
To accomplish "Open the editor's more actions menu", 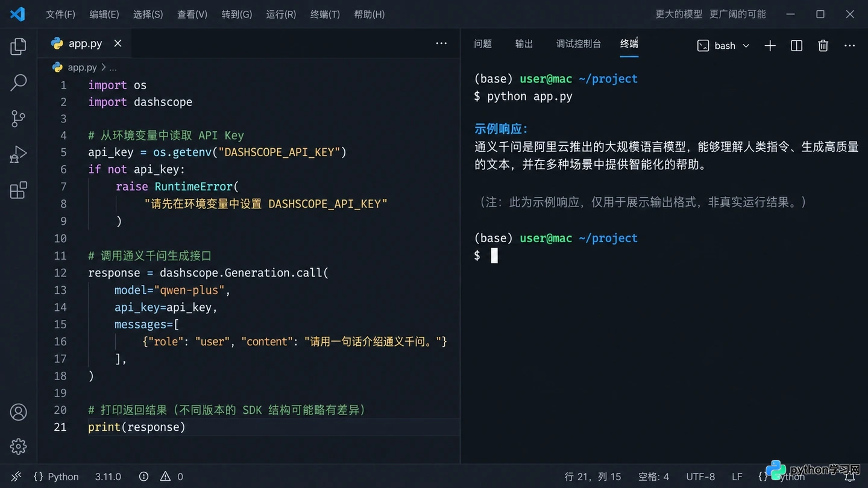I will [441, 43].
